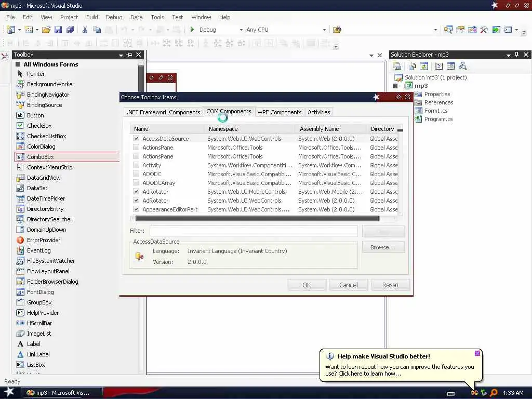Viewport: 532px width, 399px height.
Task: Click mp3 - Microsoft Visual Studio taskbar button
Action: tap(62, 393)
